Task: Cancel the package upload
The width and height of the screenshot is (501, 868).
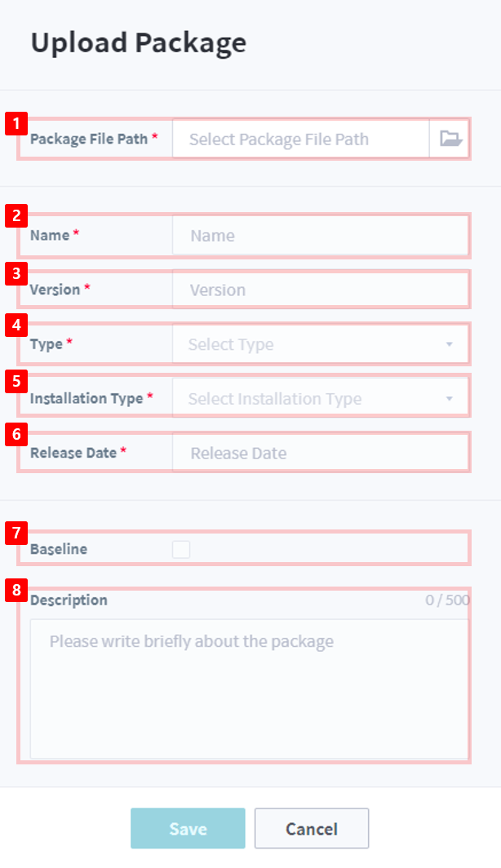Action: coord(312,828)
